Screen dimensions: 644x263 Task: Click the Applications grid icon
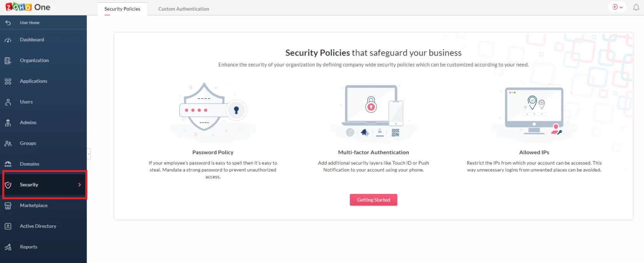pyautogui.click(x=8, y=81)
